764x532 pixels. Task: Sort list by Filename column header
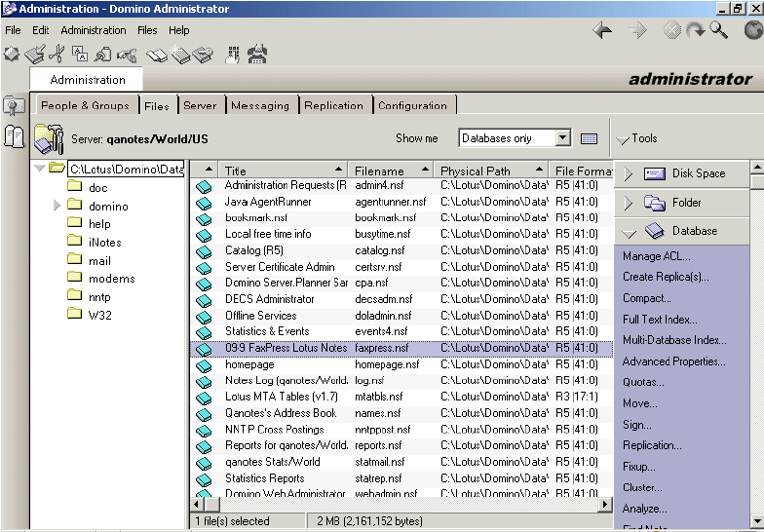point(379,171)
